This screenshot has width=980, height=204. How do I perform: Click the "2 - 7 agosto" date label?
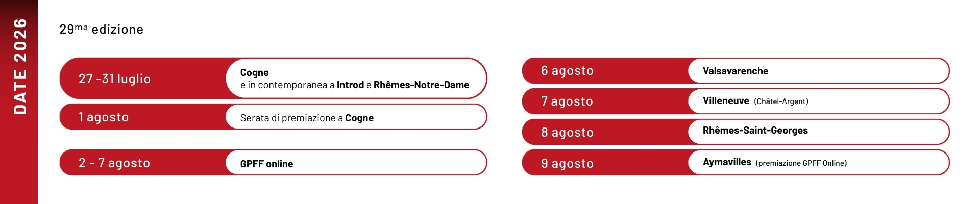click(114, 163)
